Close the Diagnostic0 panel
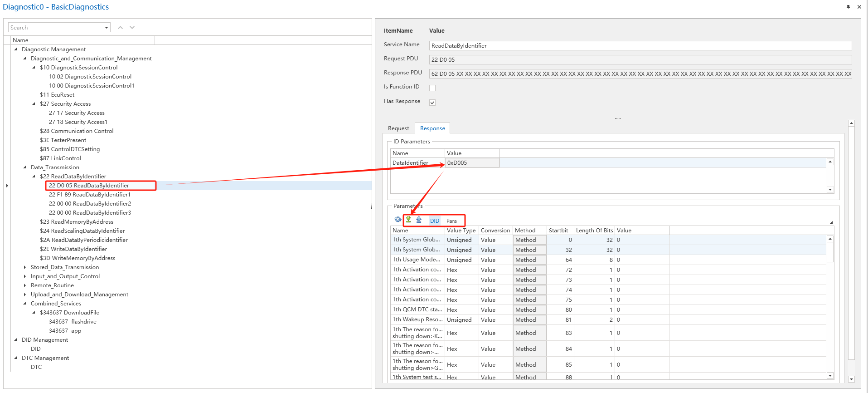868x393 pixels. coord(859,7)
